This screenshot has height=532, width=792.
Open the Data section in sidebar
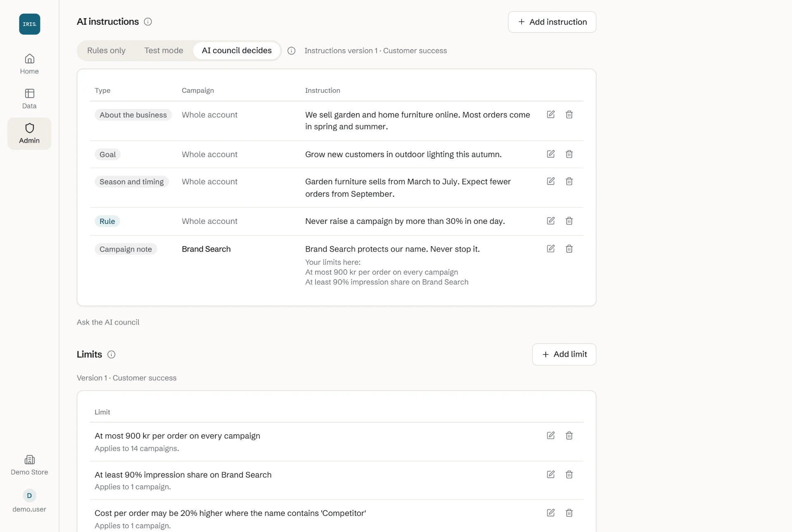pos(29,99)
